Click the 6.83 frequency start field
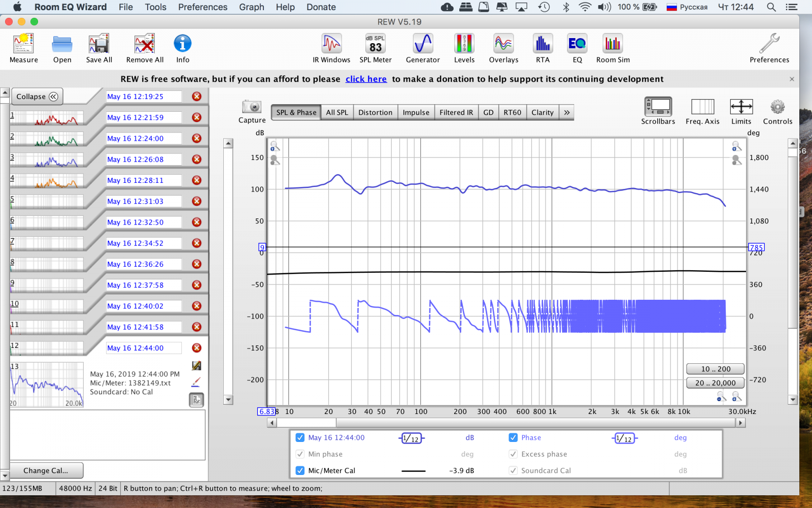This screenshot has height=508, width=812. pos(266,411)
